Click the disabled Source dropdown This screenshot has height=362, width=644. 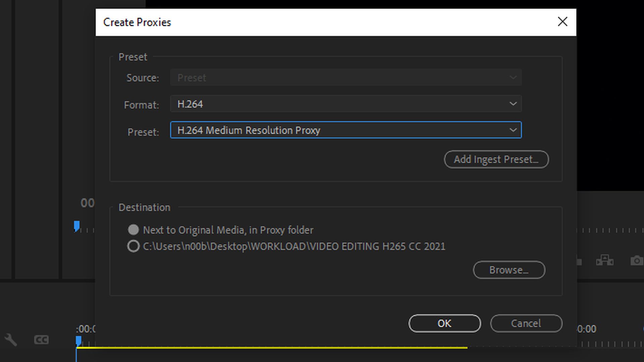pos(345,78)
